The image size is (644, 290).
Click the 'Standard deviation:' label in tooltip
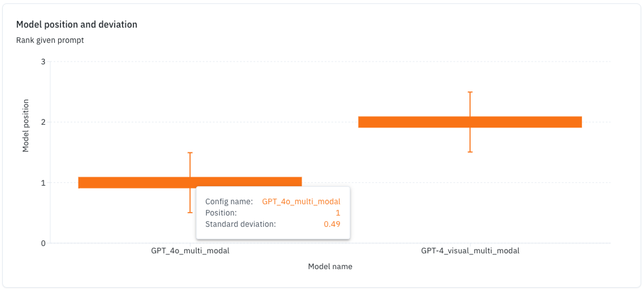point(240,224)
